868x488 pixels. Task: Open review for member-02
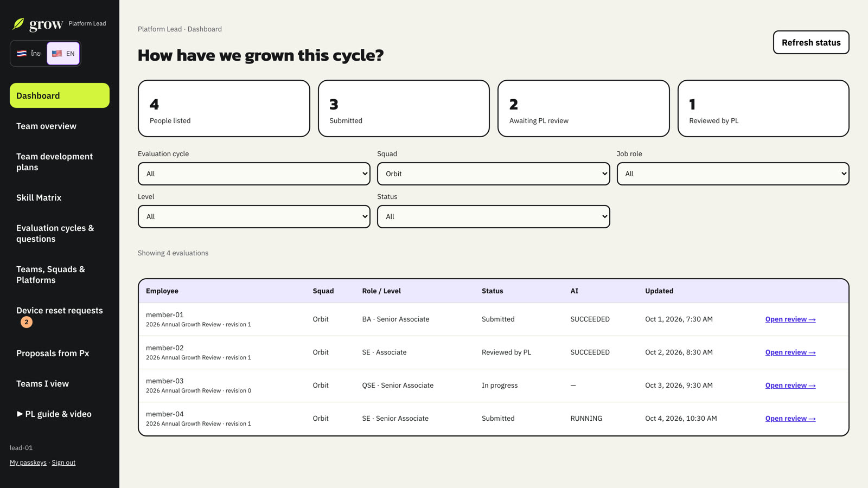click(790, 352)
